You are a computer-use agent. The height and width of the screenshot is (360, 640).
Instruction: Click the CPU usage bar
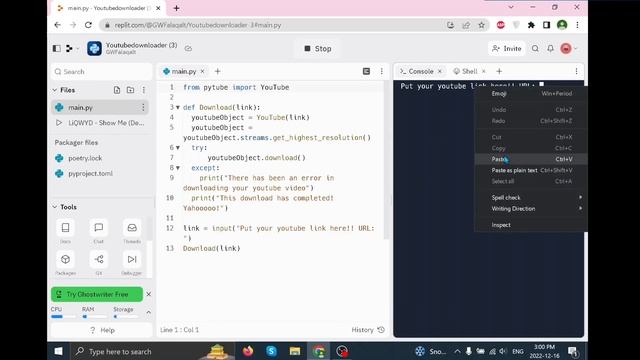point(63,316)
